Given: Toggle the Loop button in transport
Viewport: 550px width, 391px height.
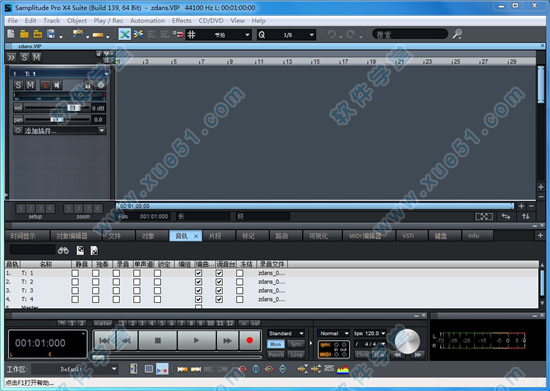Looking at the screenshot, I should (296, 355).
